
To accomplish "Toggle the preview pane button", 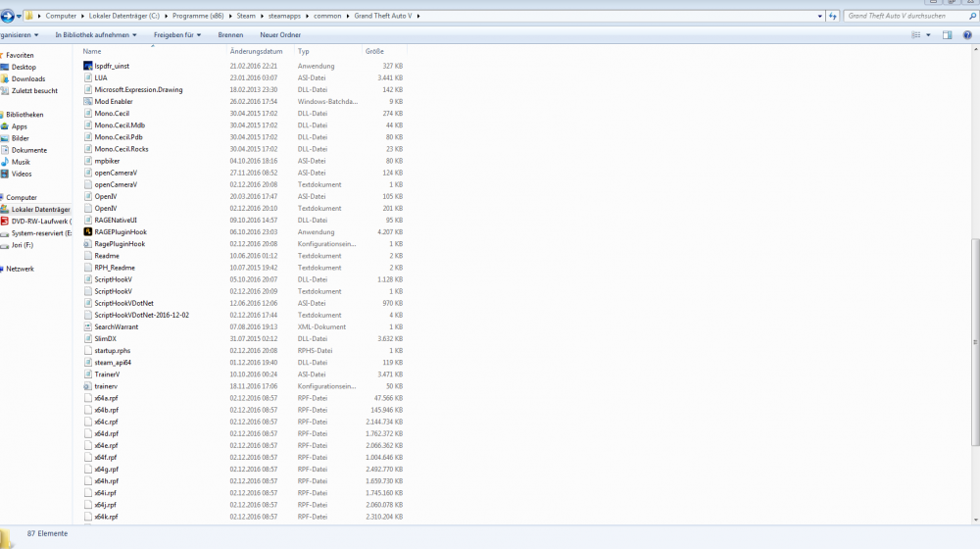I will point(948,35).
